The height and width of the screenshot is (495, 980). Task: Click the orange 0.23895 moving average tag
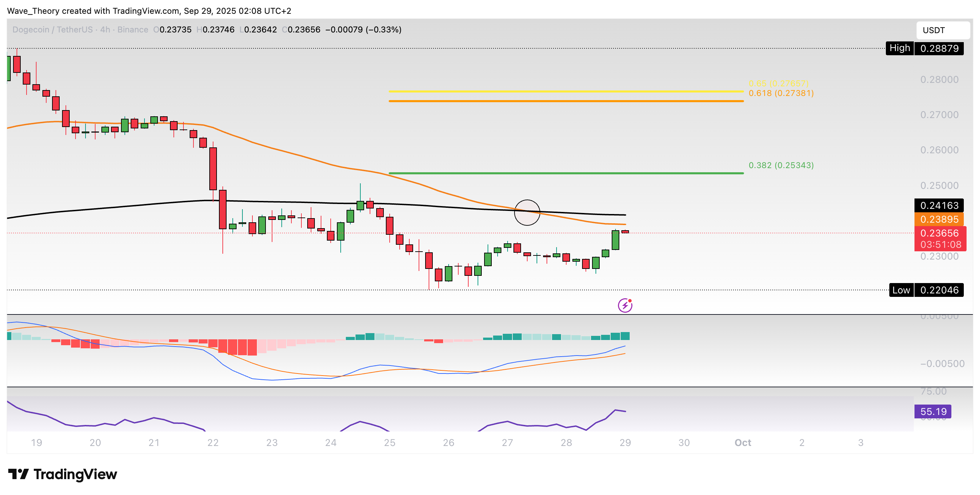pos(939,219)
